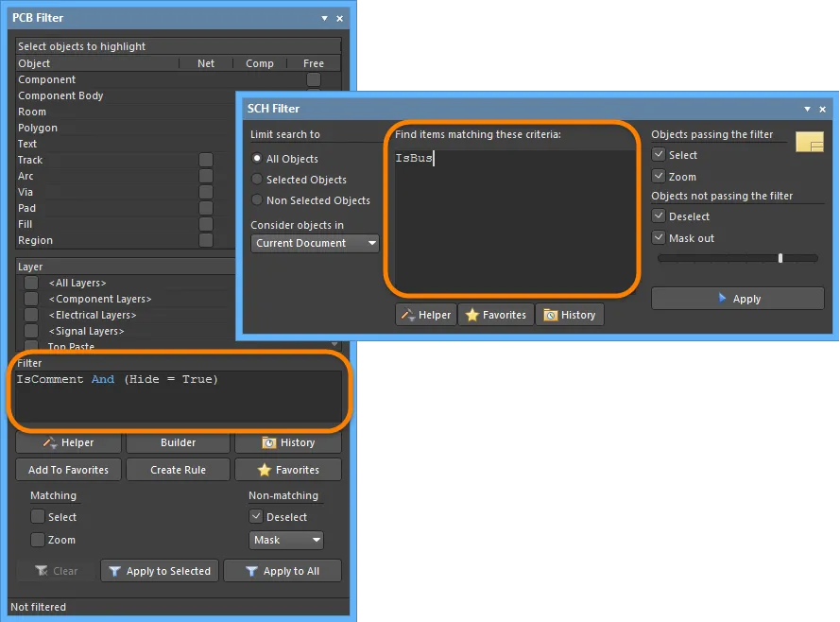Click Apply to All button
Image resolution: width=840 pixels, height=622 pixels.
283,571
